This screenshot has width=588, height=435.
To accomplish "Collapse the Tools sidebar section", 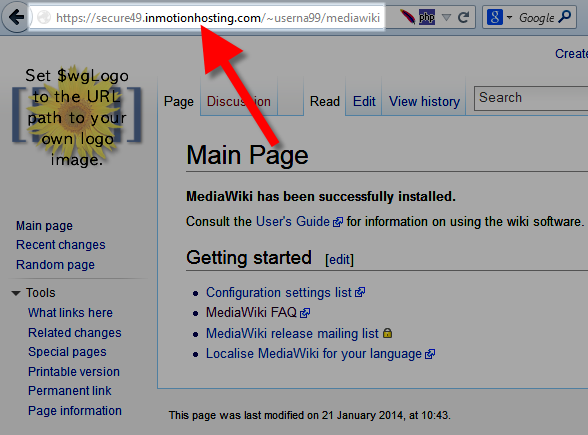I will click(16, 293).
